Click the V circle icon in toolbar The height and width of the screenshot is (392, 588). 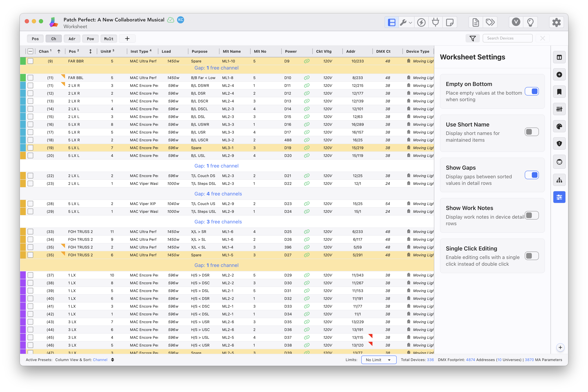tap(516, 22)
